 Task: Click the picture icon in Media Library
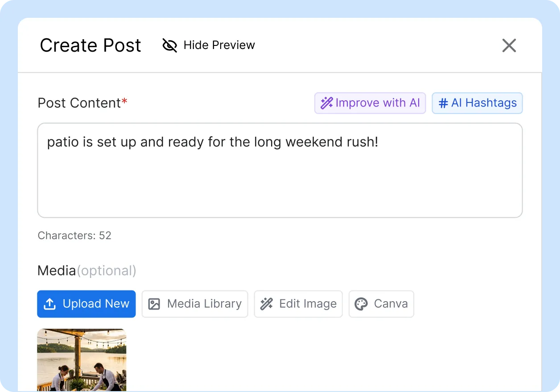[x=154, y=304]
